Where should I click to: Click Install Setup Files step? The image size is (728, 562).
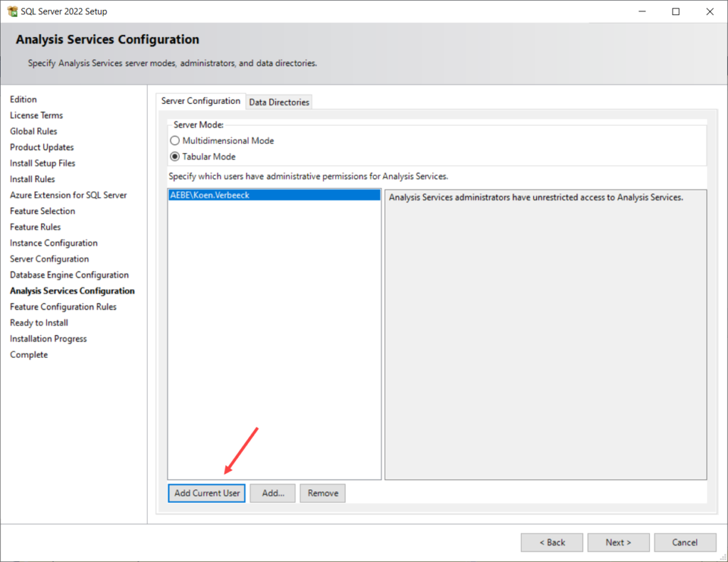point(42,163)
